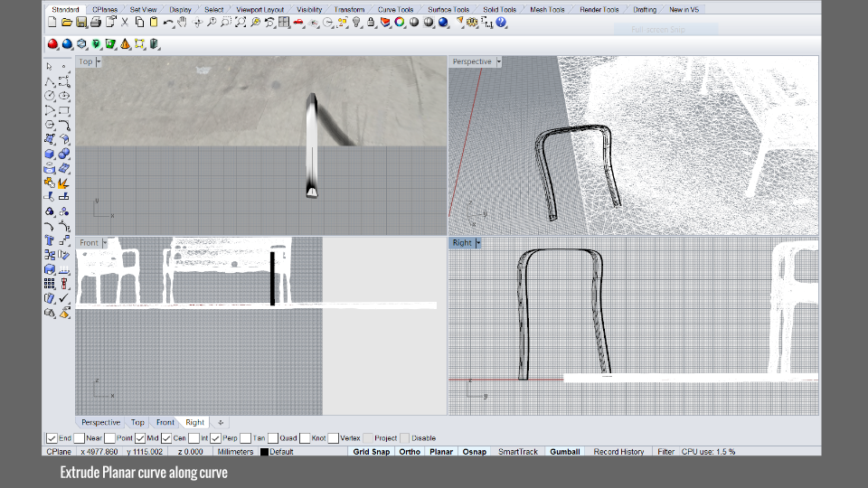Click the Gumball status bar button

point(565,451)
